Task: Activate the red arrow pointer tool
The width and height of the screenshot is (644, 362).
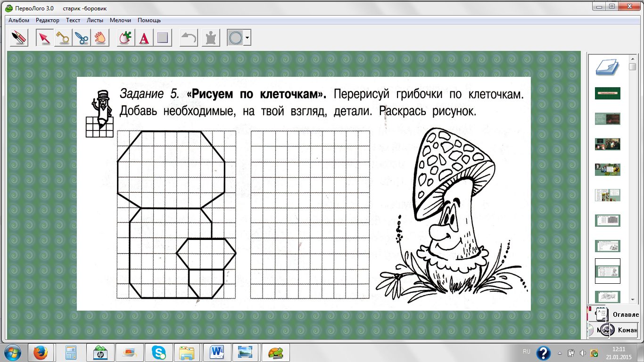Action: (45, 38)
